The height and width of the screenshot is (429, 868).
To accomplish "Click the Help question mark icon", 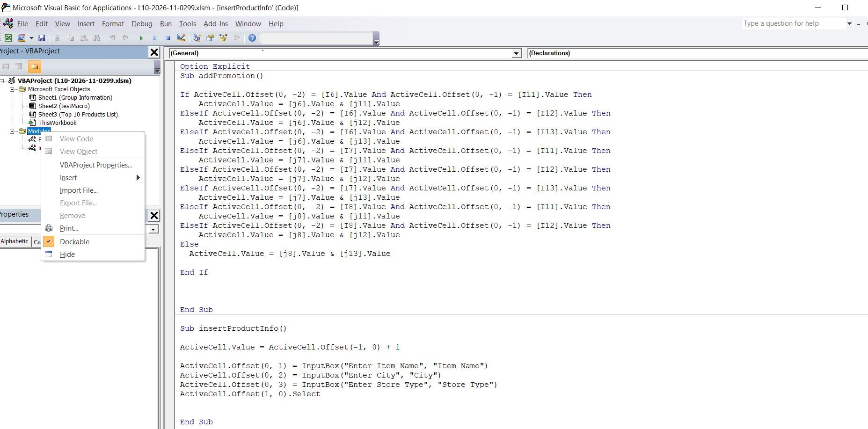I will click(x=252, y=38).
